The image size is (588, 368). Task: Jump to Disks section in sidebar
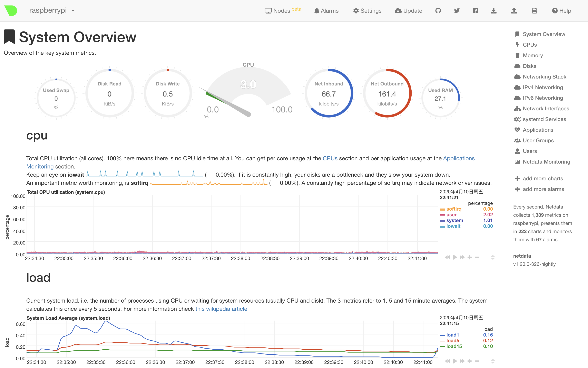(525, 66)
